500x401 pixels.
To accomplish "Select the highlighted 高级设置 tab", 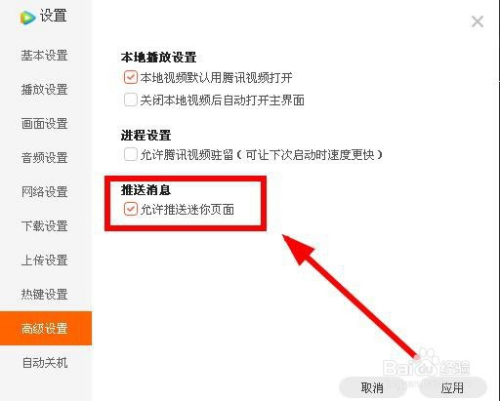I will tap(46, 328).
